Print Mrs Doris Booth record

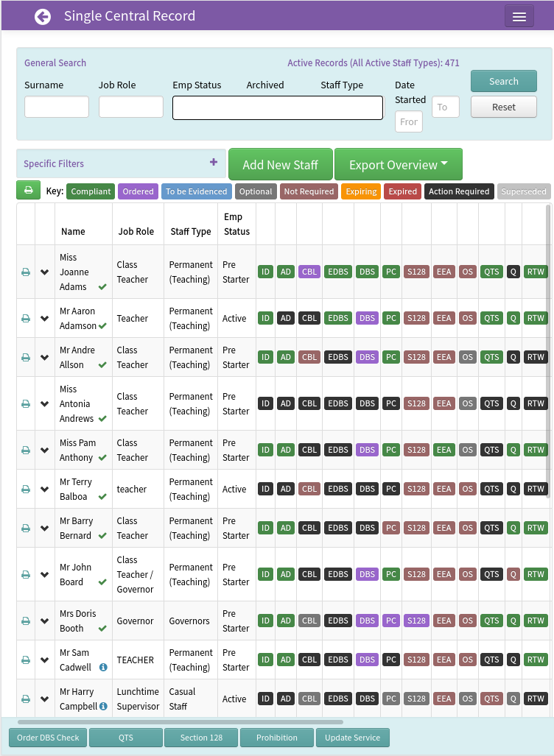[x=26, y=621]
